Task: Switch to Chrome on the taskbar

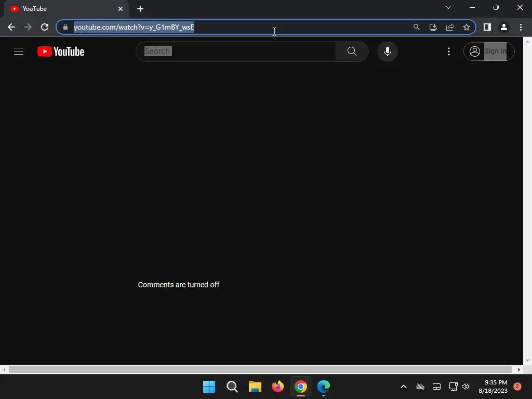Action: coord(301,387)
